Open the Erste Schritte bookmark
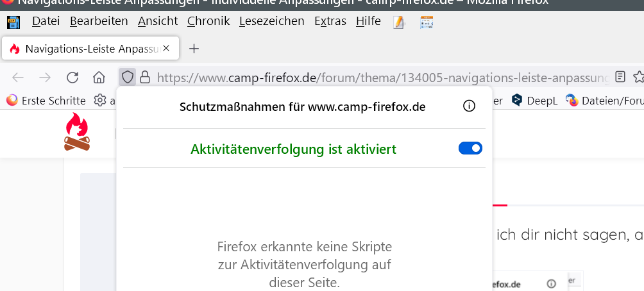Image resolution: width=644 pixels, height=291 pixels. (x=46, y=100)
